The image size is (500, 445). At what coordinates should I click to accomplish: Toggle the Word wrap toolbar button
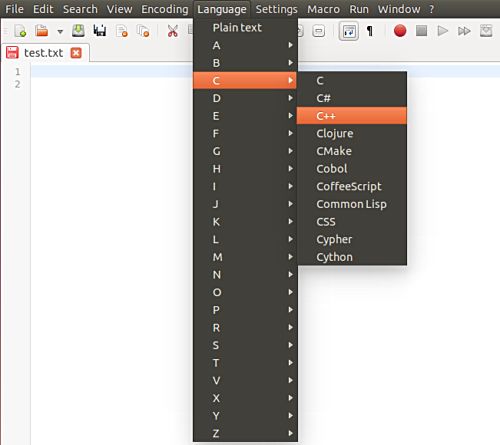349,31
